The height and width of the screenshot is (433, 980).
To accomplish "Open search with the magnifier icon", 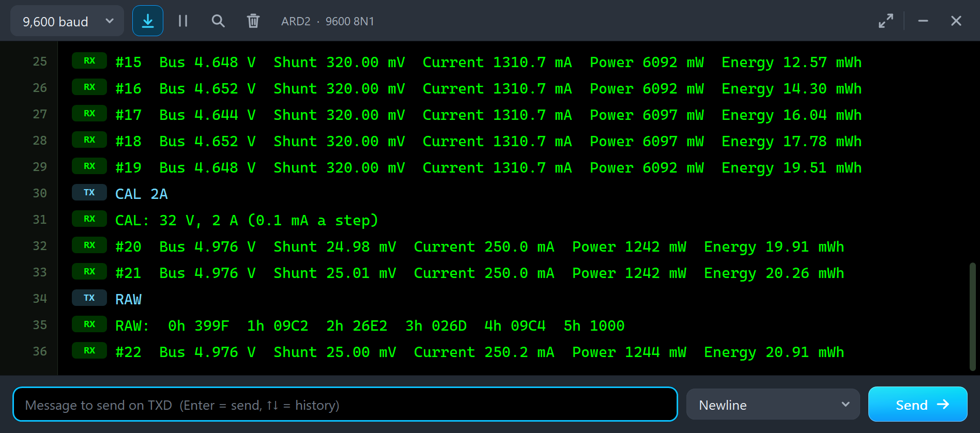I will point(218,21).
